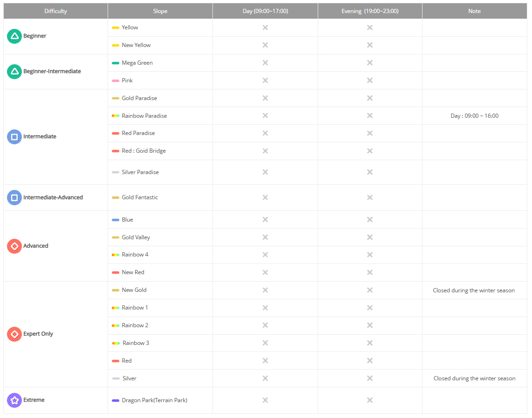This screenshot has width=532, height=418.
Task: Click the Dragon Park(Terrain Park) slope name
Action: click(x=154, y=400)
